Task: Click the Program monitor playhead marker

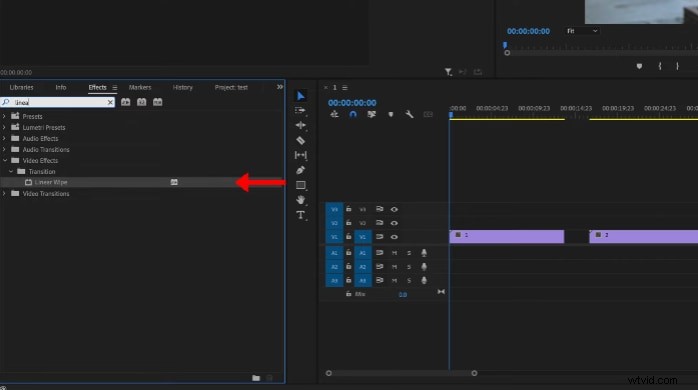Action: [505, 45]
